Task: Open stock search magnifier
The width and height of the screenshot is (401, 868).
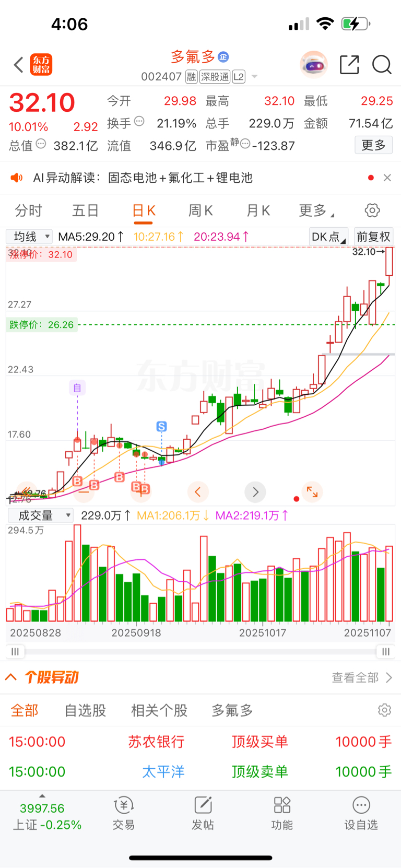Action: coord(382,65)
